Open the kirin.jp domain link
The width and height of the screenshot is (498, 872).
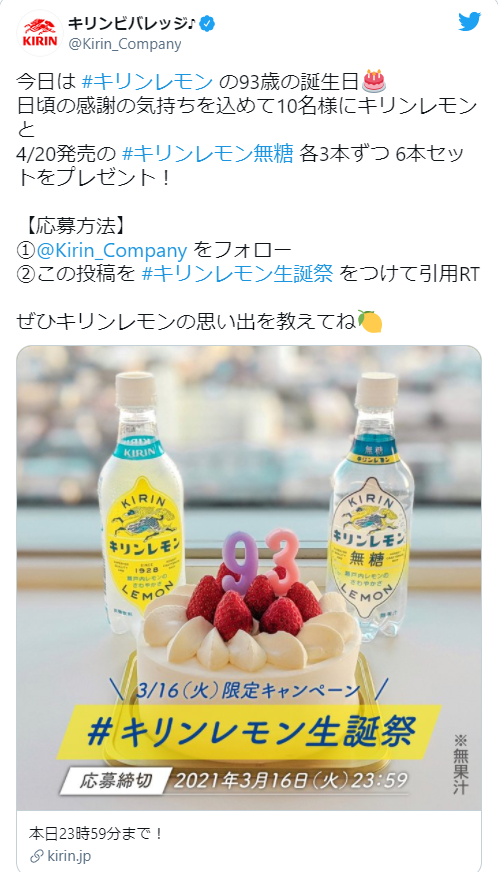(x=69, y=855)
